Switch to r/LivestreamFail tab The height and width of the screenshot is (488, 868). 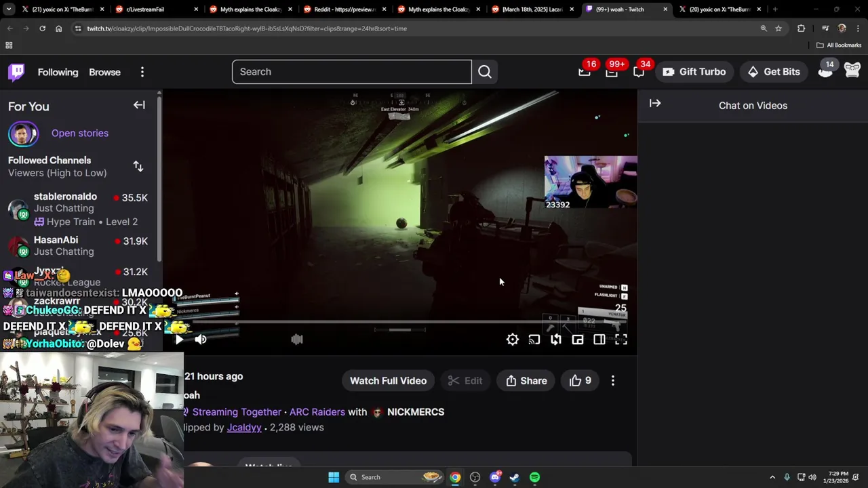(155, 9)
